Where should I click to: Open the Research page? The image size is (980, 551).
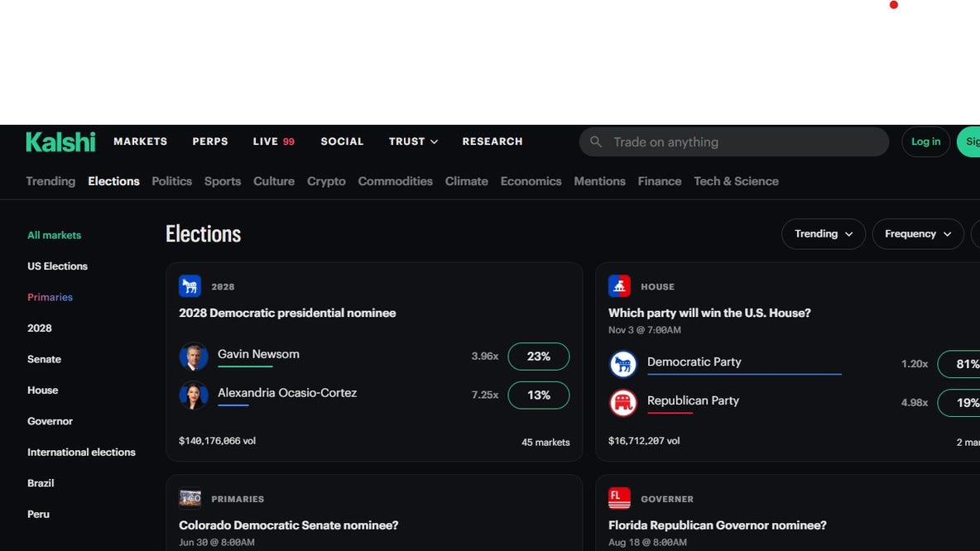click(492, 141)
